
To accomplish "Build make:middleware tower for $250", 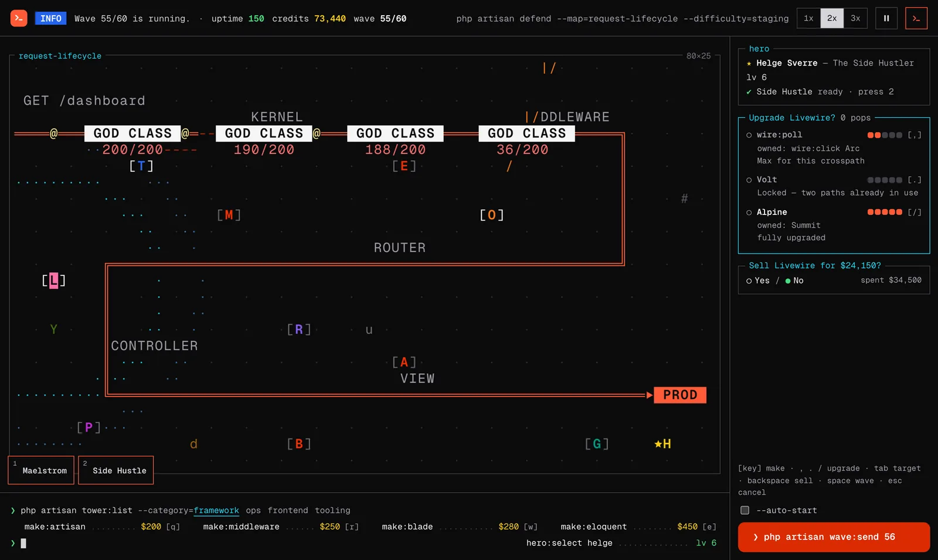I will click(281, 527).
